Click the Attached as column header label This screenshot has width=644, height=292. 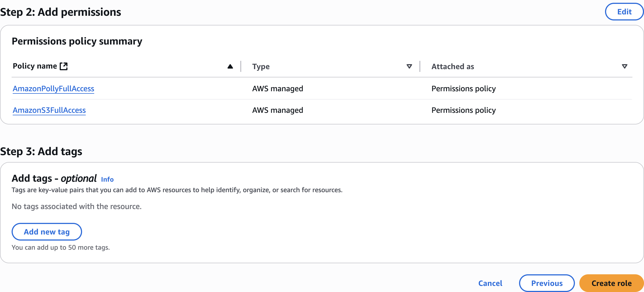453,67
